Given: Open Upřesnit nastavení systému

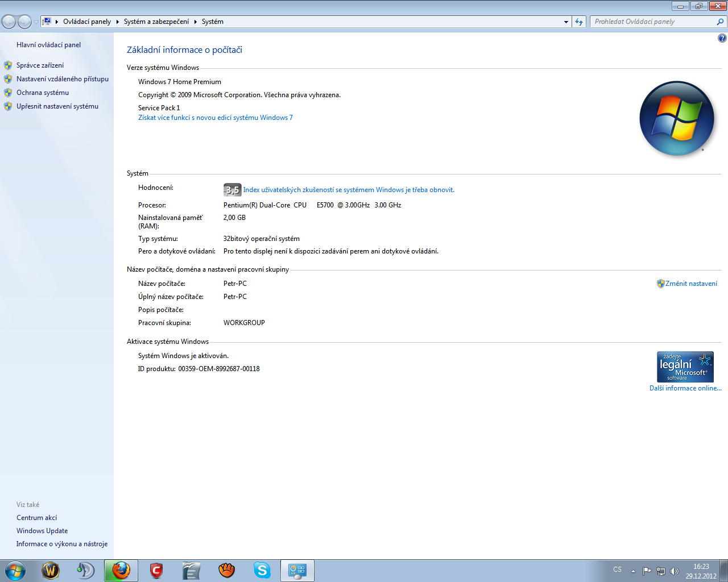Looking at the screenshot, I should (x=57, y=106).
